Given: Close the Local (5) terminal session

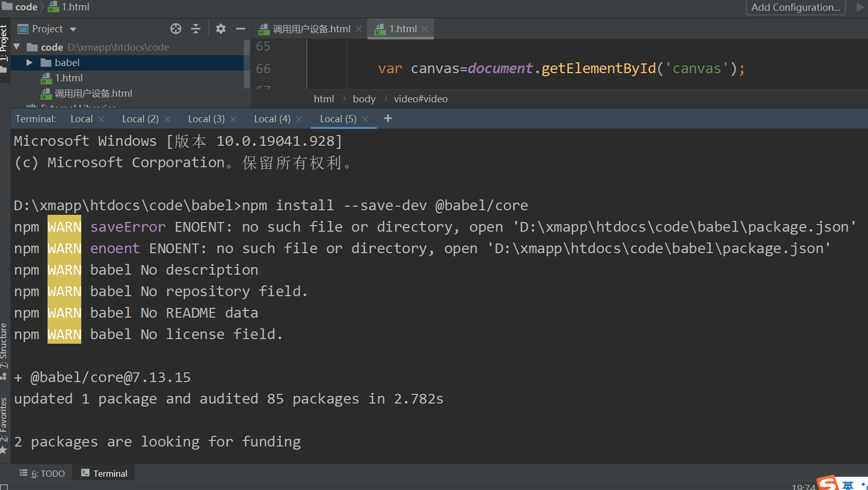Looking at the screenshot, I should pyautogui.click(x=365, y=119).
